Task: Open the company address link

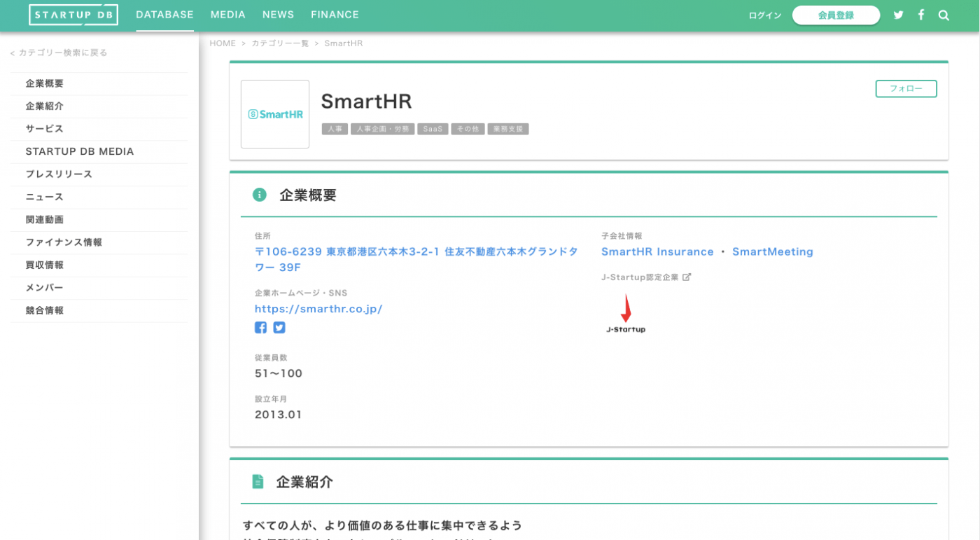Action: [x=416, y=260]
